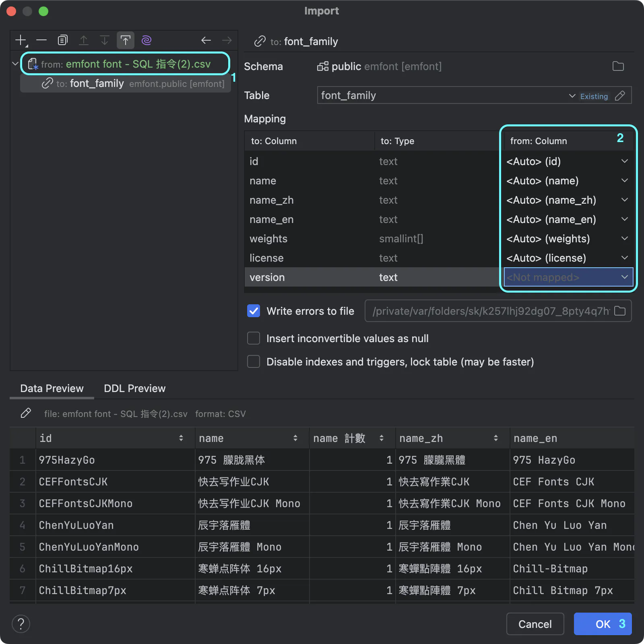
Task: Open the Not mapped dropdown for version
Action: click(x=568, y=277)
